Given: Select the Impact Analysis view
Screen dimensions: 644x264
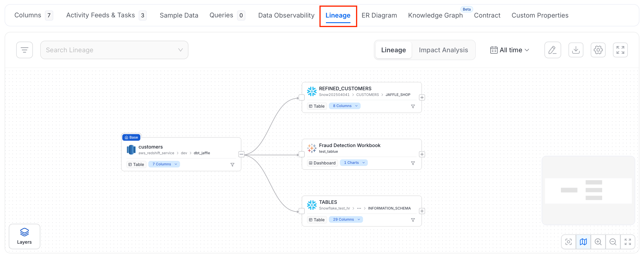Looking at the screenshot, I should click(443, 50).
